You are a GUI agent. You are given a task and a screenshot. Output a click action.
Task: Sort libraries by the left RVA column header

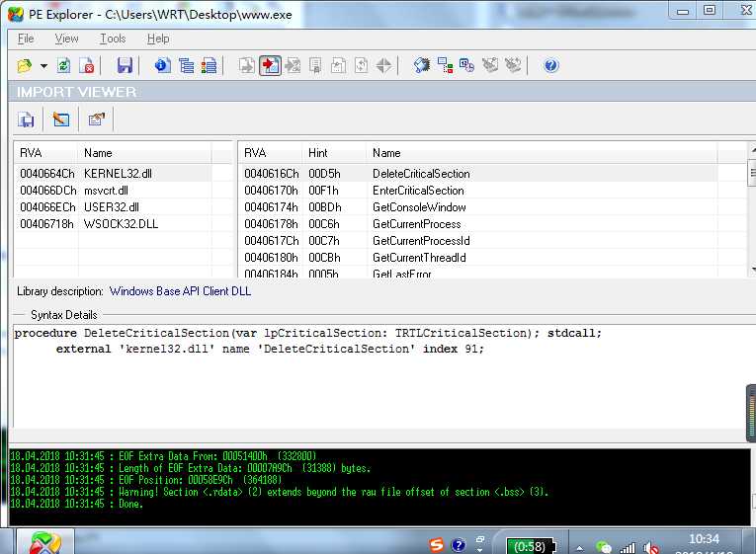pyautogui.click(x=45, y=153)
